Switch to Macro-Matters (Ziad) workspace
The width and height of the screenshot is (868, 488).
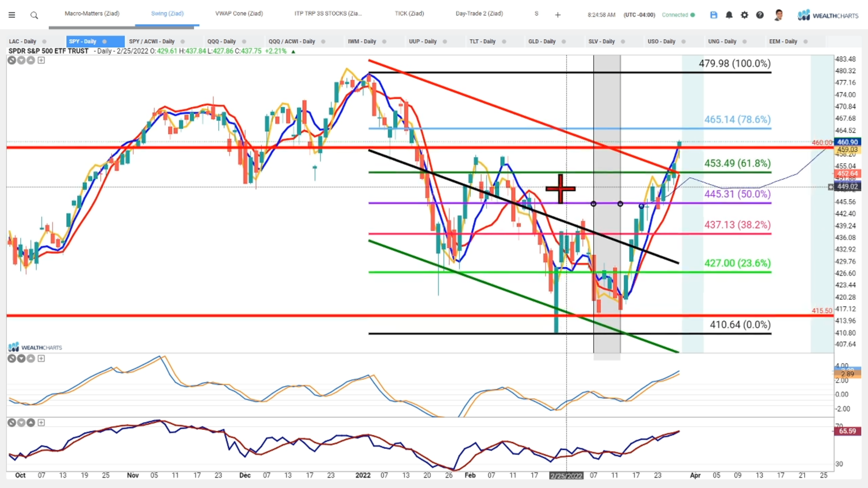[x=92, y=14]
